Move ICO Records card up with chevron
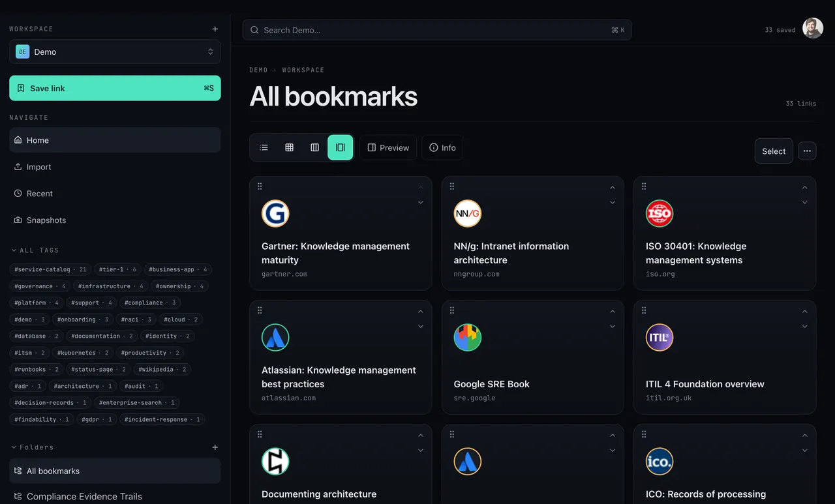This screenshot has height=504, width=835. tap(805, 436)
